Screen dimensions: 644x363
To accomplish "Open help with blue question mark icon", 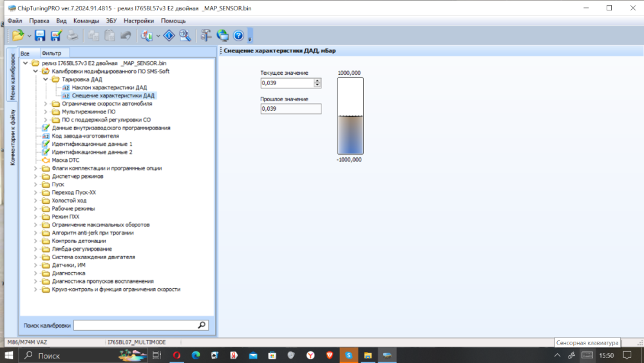I will (238, 35).
